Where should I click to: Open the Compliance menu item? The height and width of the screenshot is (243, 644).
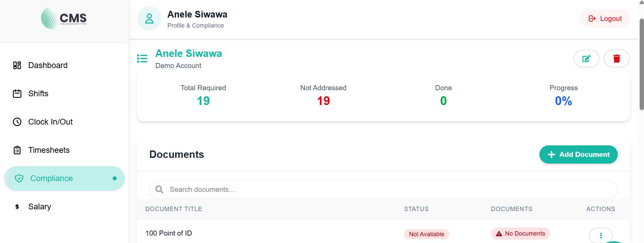coord(51,178)
